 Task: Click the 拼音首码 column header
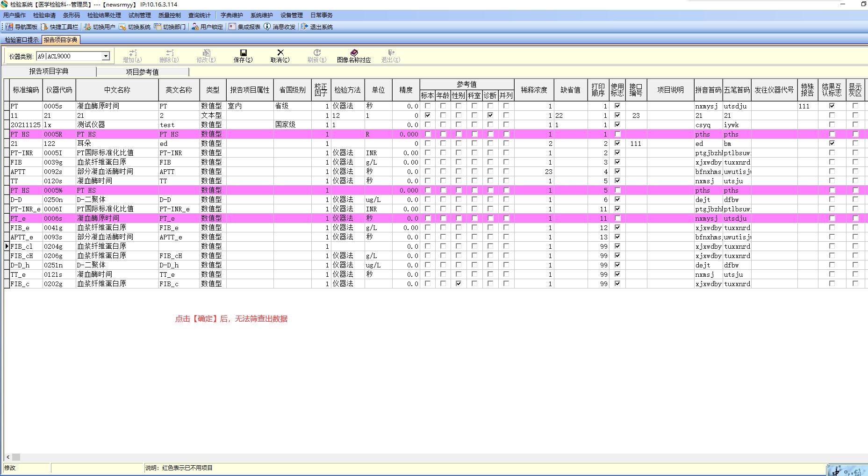click(x=708, y=90)
